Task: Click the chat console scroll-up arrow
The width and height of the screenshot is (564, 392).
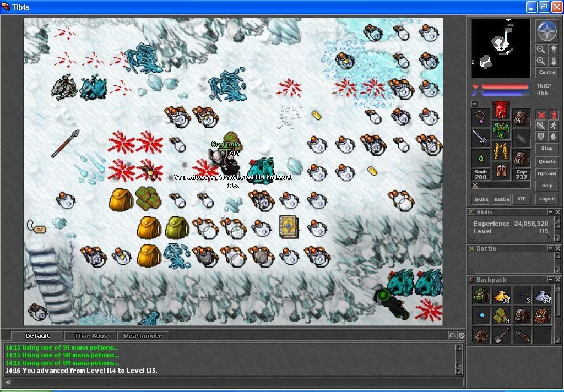Action: pyautogui.click(x=459, y=347)
